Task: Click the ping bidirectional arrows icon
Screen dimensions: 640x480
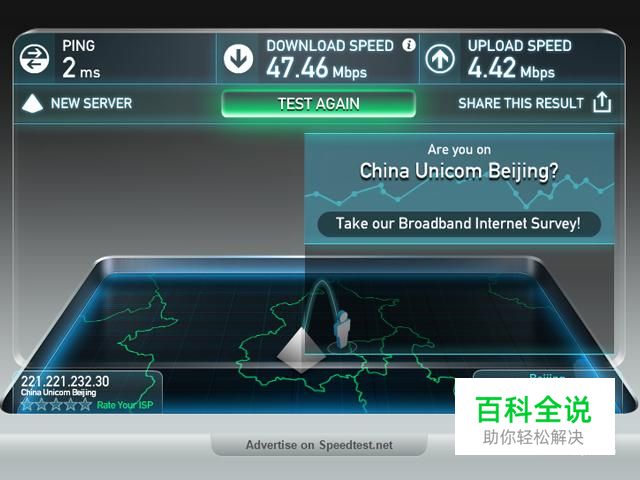Action: click(34, 59)
